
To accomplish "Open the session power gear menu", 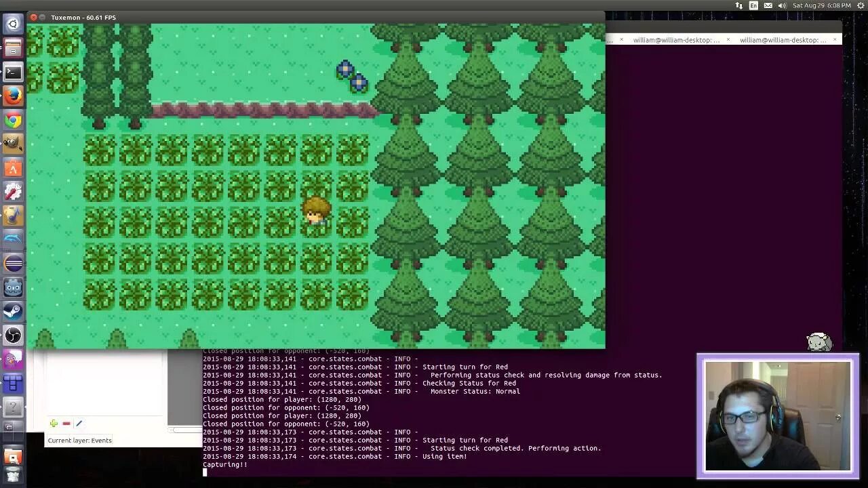I will pos(860,5).
